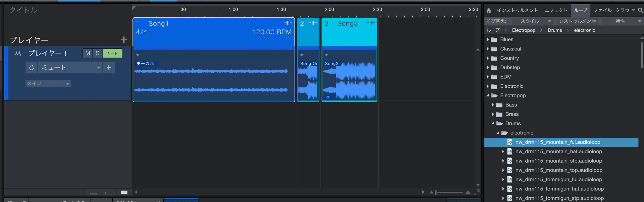Image resolution: width=644 pixels, height=202 pixels.
Task: Select the nw_drm115_mountain_hat.audioloop file
Action: tap(559, 151)
